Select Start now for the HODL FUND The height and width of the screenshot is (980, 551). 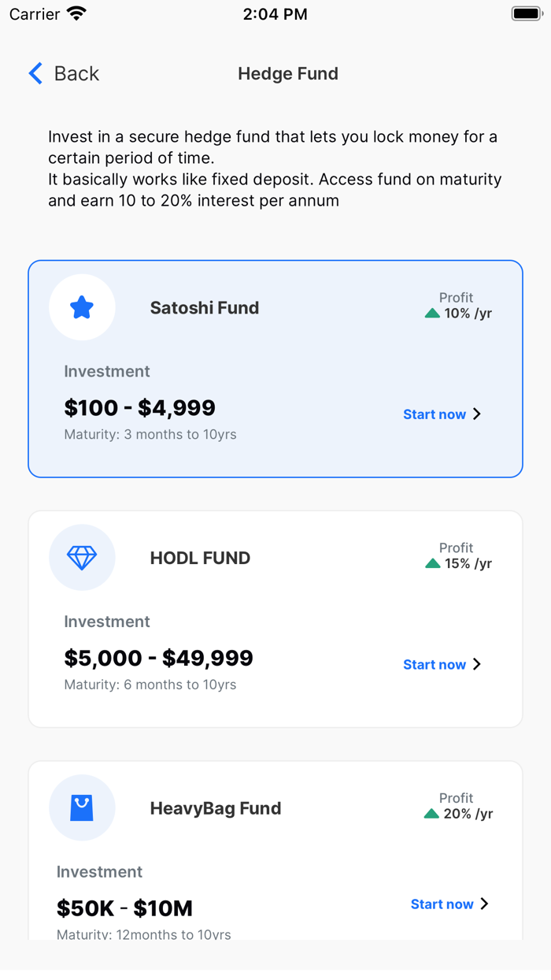(434, 664)
